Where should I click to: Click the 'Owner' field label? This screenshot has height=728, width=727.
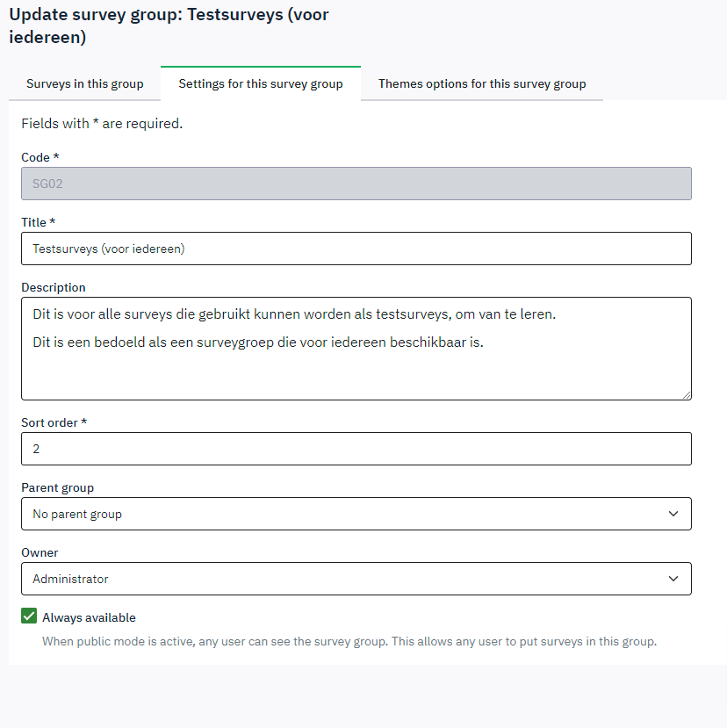point(40,552)
